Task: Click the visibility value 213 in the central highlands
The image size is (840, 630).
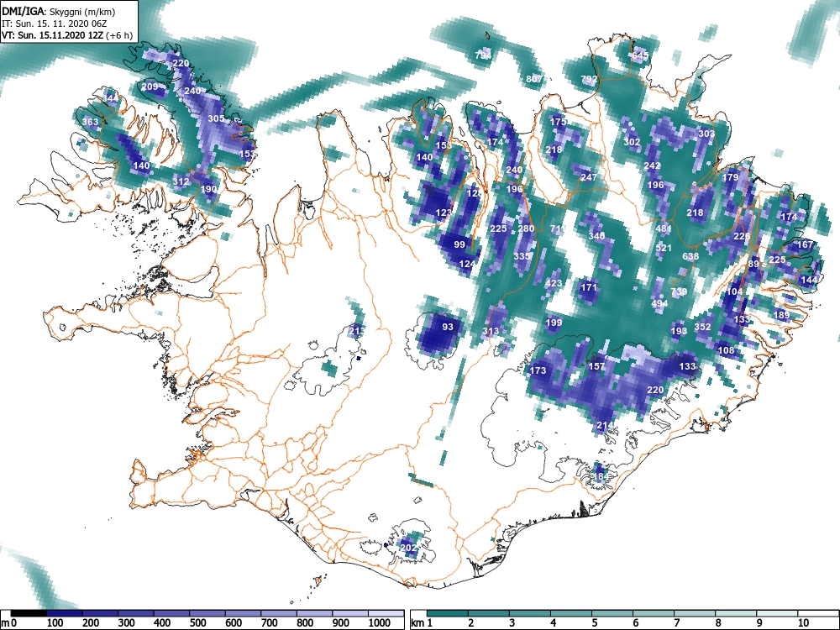Action: click(357, 331)
